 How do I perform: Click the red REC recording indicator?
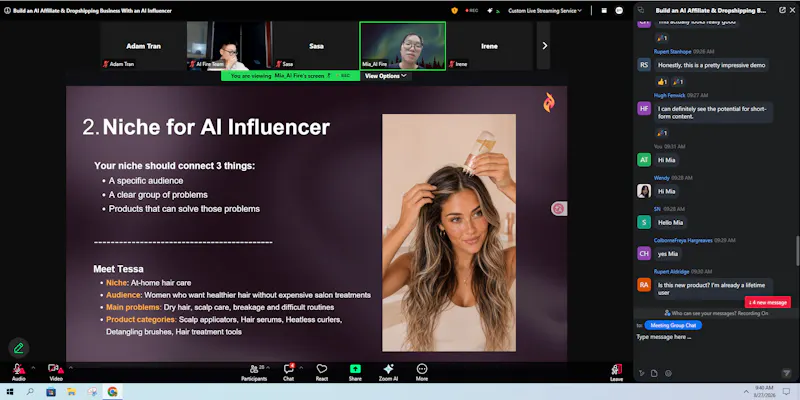point(471,11)
